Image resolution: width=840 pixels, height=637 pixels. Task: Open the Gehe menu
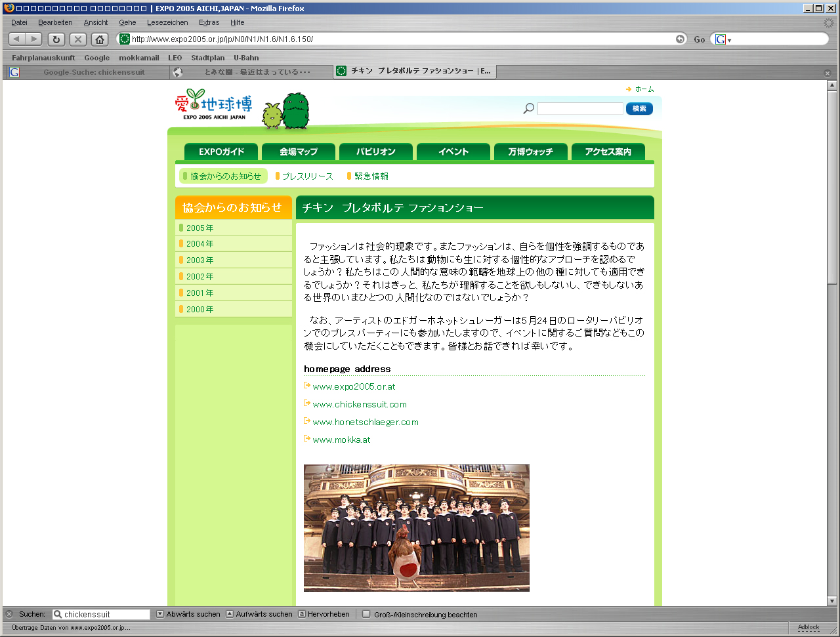pos(127,22)
